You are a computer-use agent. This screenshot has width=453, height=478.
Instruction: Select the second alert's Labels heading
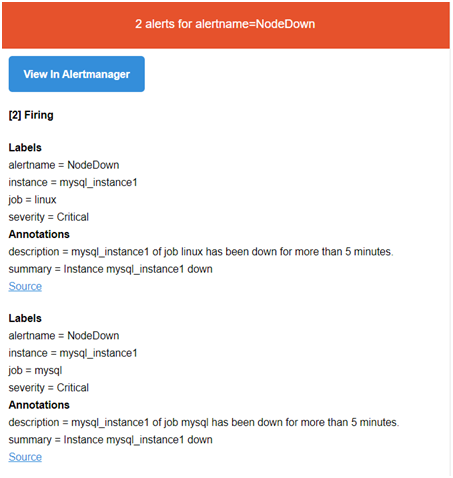point(25,318)
